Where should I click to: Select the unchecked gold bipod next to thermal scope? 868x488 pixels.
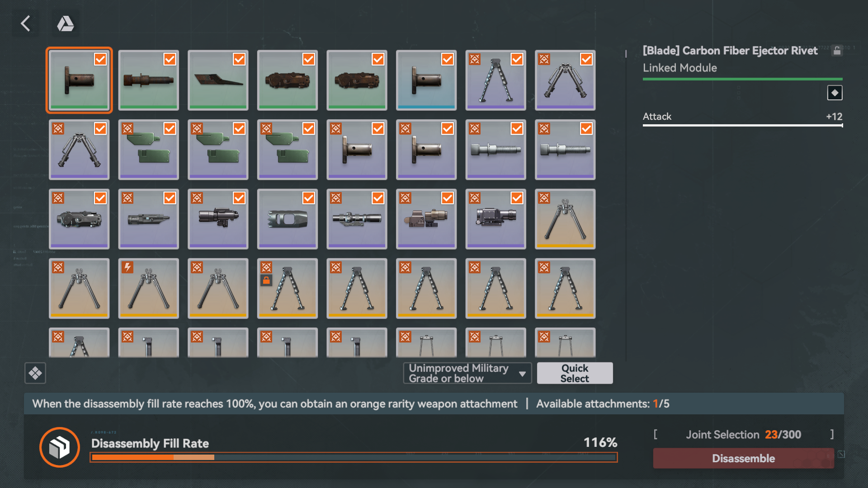[565, 219]
